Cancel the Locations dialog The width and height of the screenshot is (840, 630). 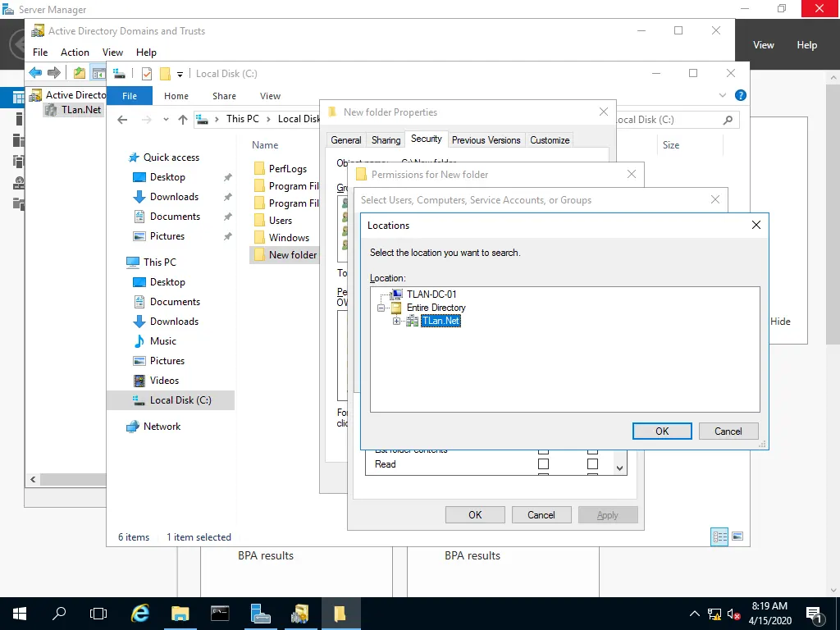[728, 431]
